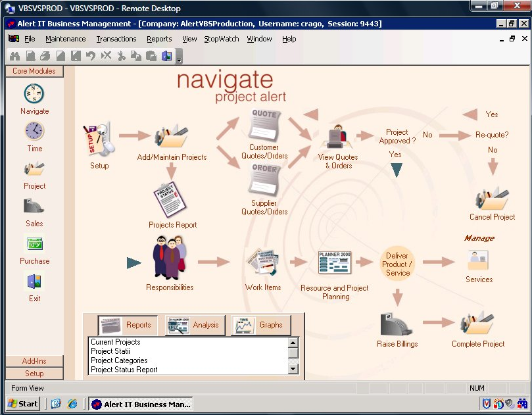The image size is (532, 415).
Task: Open Customer Quotes/Orders QUOTE icon
Action: [x=264, y=126]
